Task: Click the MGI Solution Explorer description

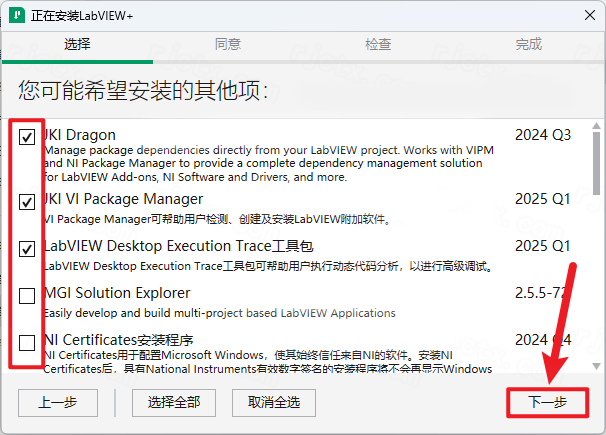Action: pos(220,313)
